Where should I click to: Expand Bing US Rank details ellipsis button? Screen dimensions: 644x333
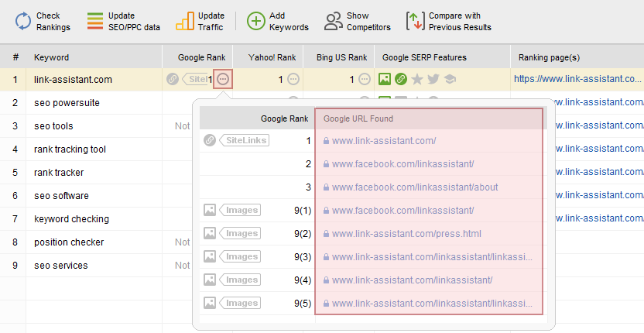[365, 79]
